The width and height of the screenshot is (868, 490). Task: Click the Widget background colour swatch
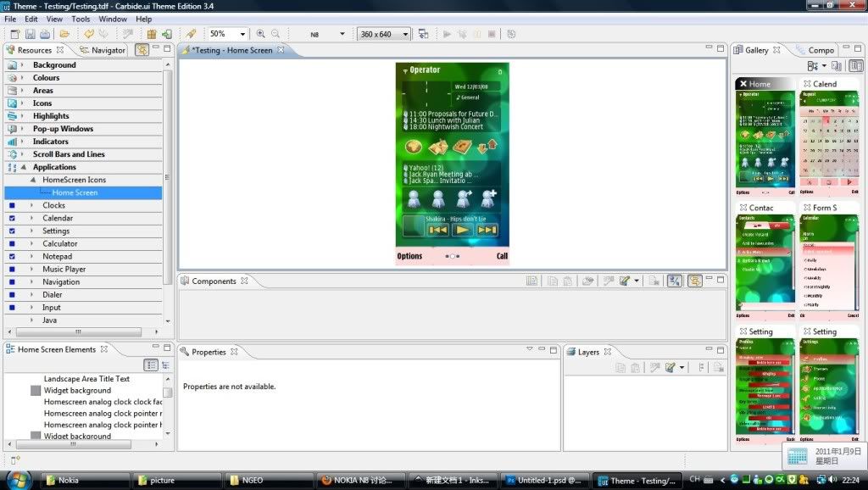[x=36, y=391]
